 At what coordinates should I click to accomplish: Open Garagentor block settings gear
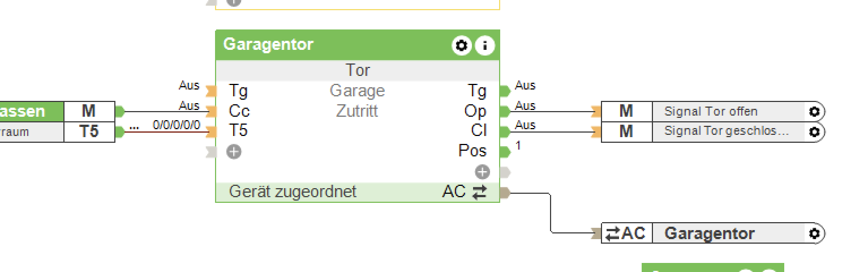pos(462,45)
